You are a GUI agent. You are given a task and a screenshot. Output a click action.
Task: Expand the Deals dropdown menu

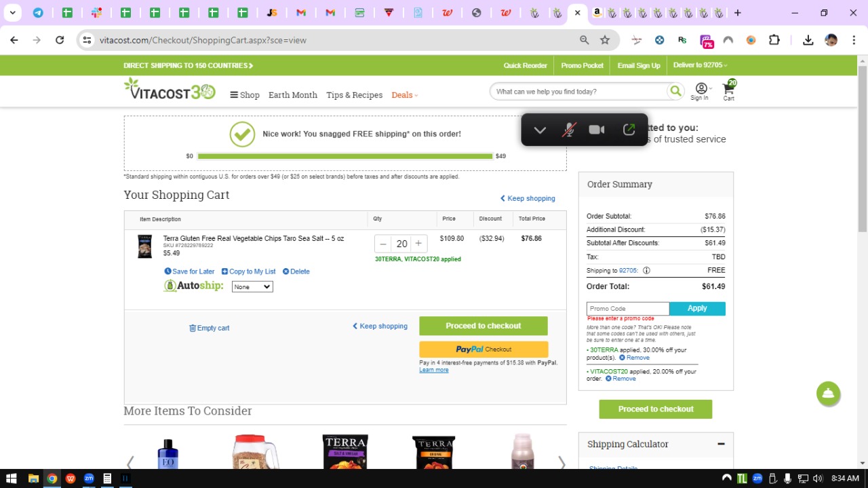(x=405, y=95)
